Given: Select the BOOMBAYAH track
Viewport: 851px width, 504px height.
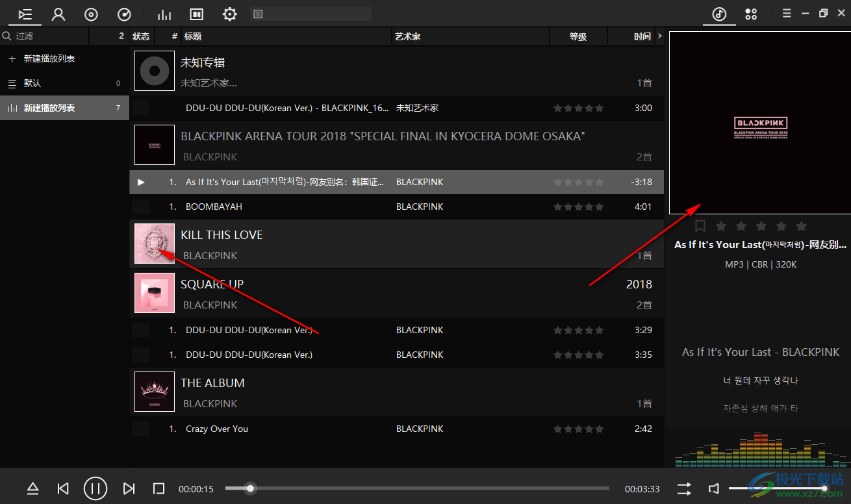Looking at the screenshot, I should (397, 207).
